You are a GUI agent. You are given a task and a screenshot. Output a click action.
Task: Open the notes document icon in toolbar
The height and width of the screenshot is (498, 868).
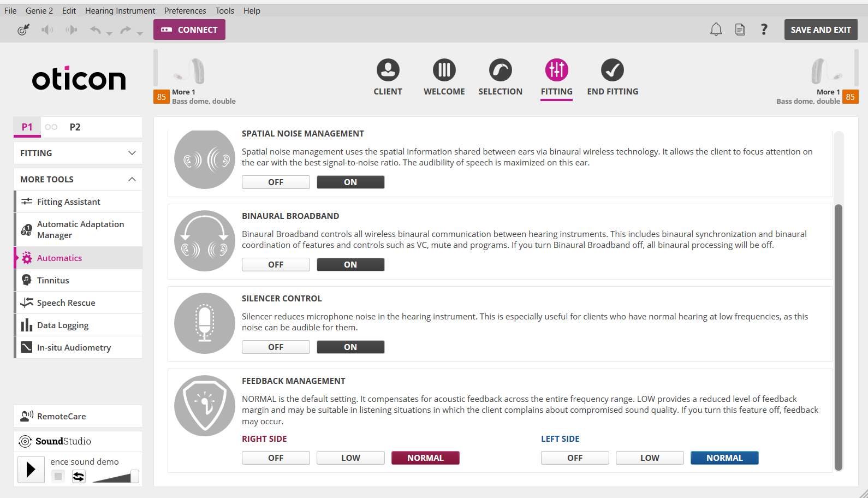click(x=740, y=29)
